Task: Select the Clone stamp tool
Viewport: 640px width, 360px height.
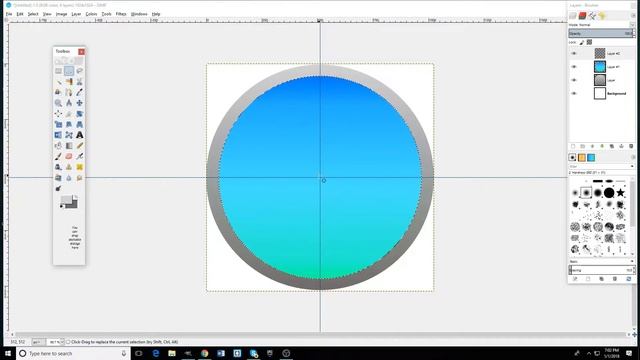Action: click(x=69, y=167)
